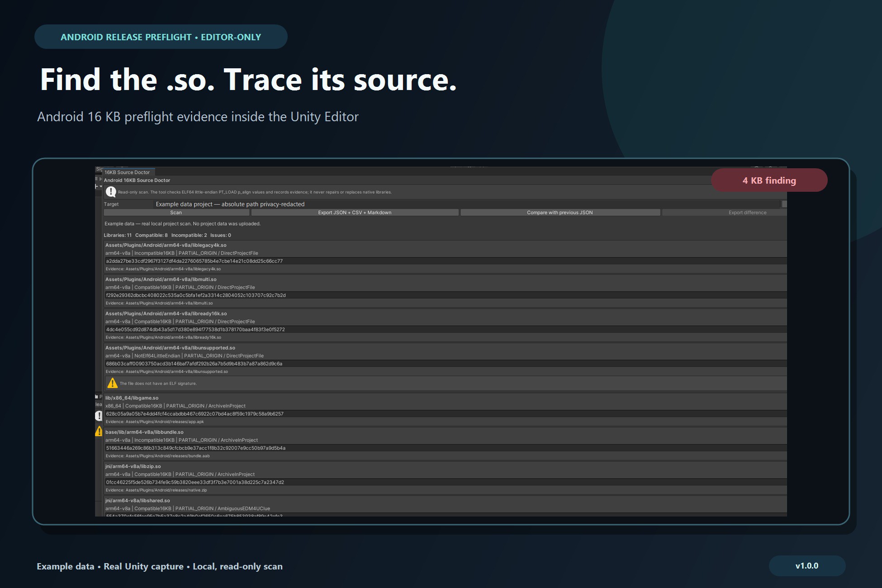Select the Evidence line ending app.apk
The height and width of the screenshot is (588, 882).
pos(155,422)
